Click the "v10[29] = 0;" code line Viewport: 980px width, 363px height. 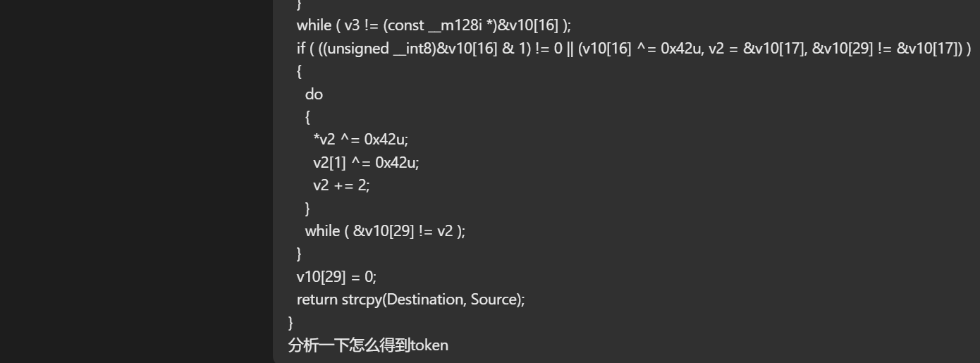pyautogui.click(x=336, y=276)
